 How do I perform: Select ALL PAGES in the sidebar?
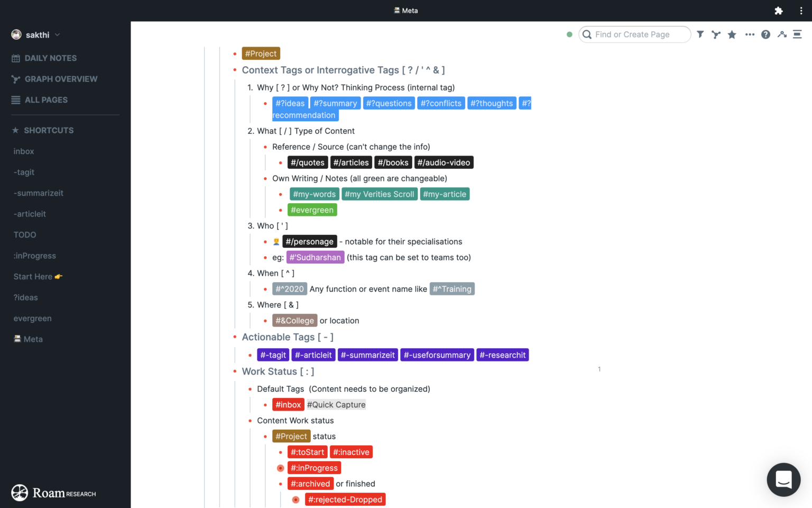[x=46, y=99]
